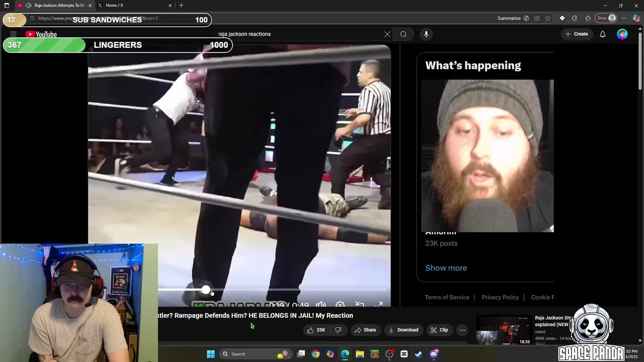Run search with the magnifier icon
The height and width of the screenshot is (362, 644).
(404, 34)
